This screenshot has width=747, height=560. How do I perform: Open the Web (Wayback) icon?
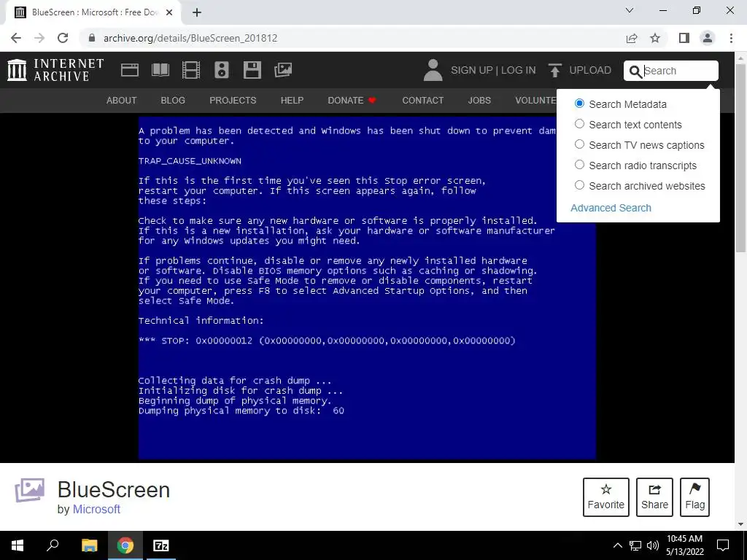(x=130, y=70)
